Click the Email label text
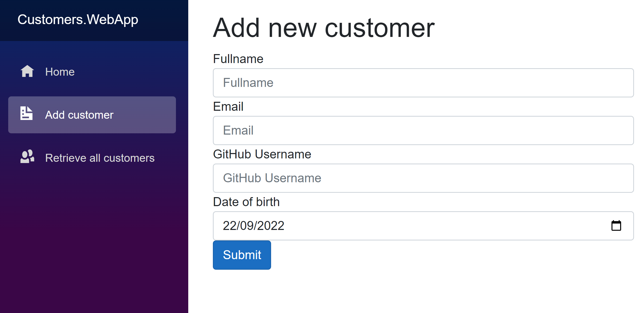Viewport: 644px width, 313px height. (228, 107)
